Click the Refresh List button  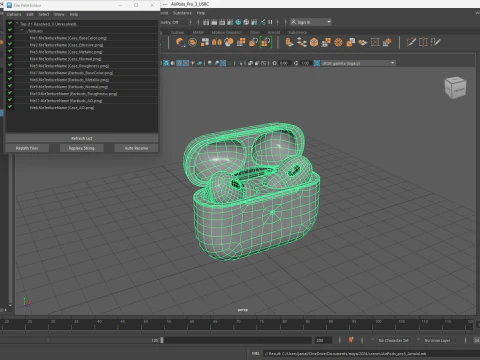pyautogui.click(x=82, y=138)
